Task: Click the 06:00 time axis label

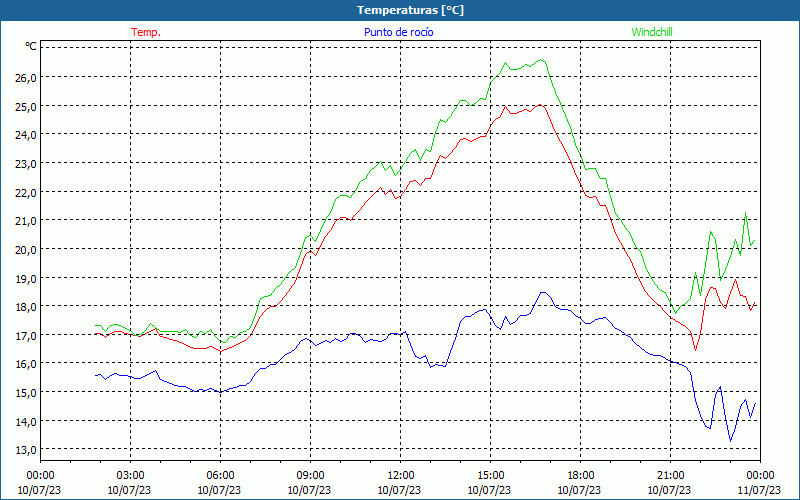Action: point(220,476)
